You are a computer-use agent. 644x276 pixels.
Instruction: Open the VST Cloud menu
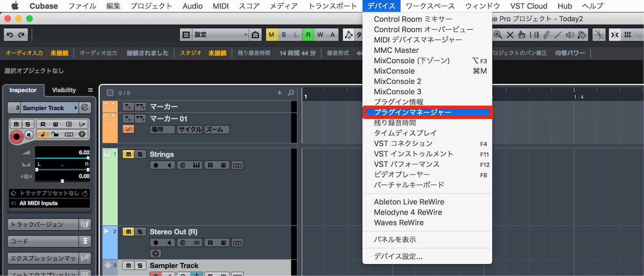[x=529, y=6]
